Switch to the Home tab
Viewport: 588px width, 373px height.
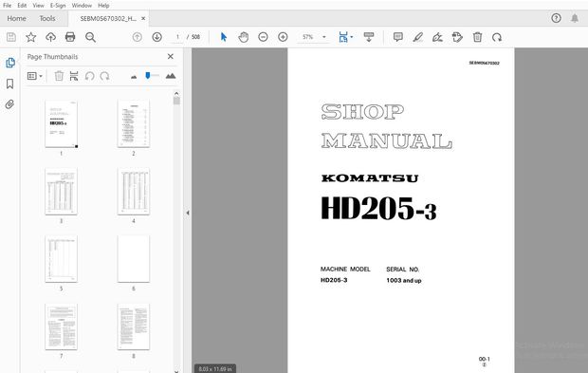(16, 18)
